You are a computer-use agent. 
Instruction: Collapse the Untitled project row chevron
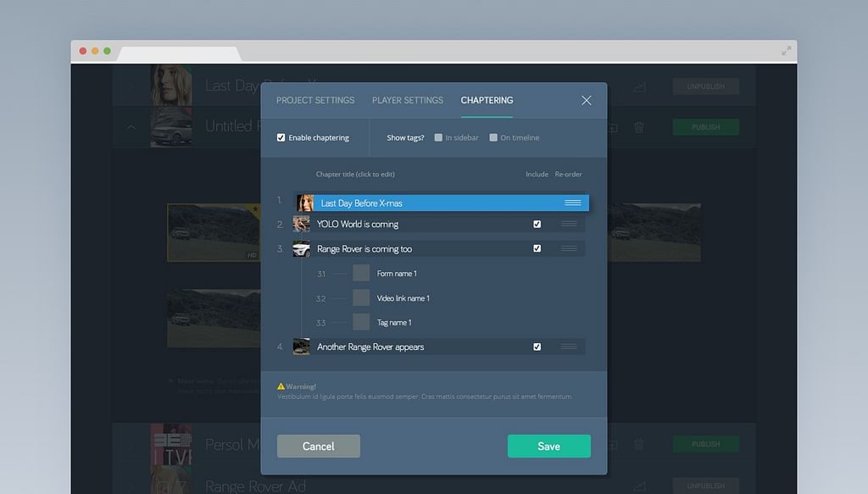tap(131, 127)
